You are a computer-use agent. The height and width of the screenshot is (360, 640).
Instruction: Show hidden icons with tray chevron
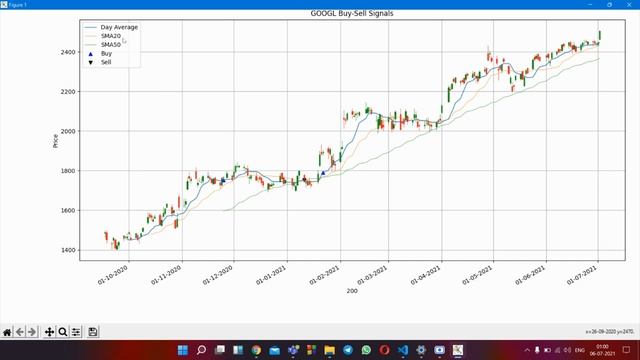(527, 350)
